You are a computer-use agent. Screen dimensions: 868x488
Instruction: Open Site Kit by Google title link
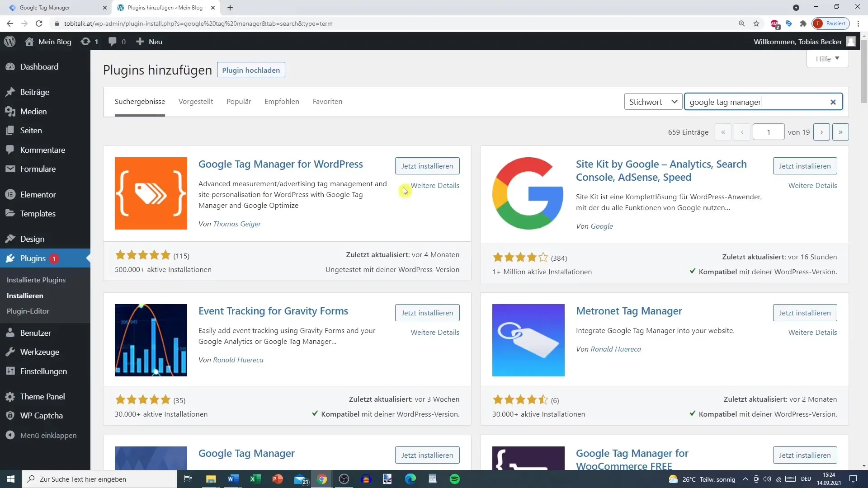point(661,171)
